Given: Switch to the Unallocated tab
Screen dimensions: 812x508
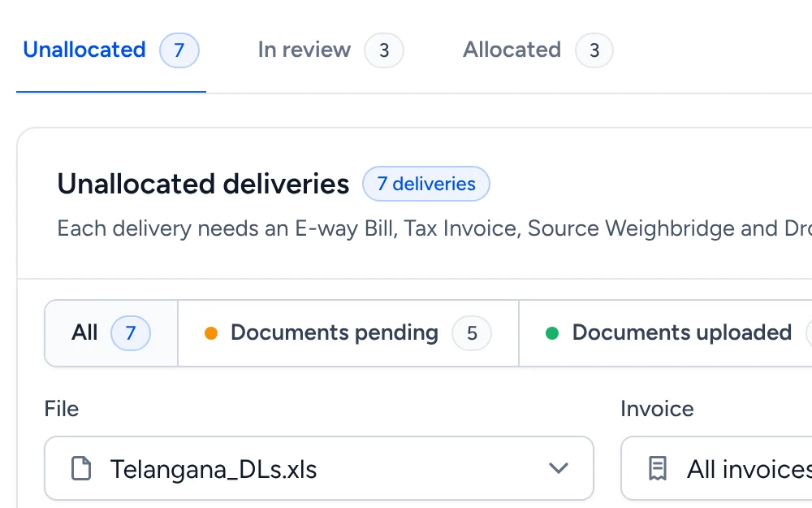Looking at the screenshot, I should tap(110, 50).
